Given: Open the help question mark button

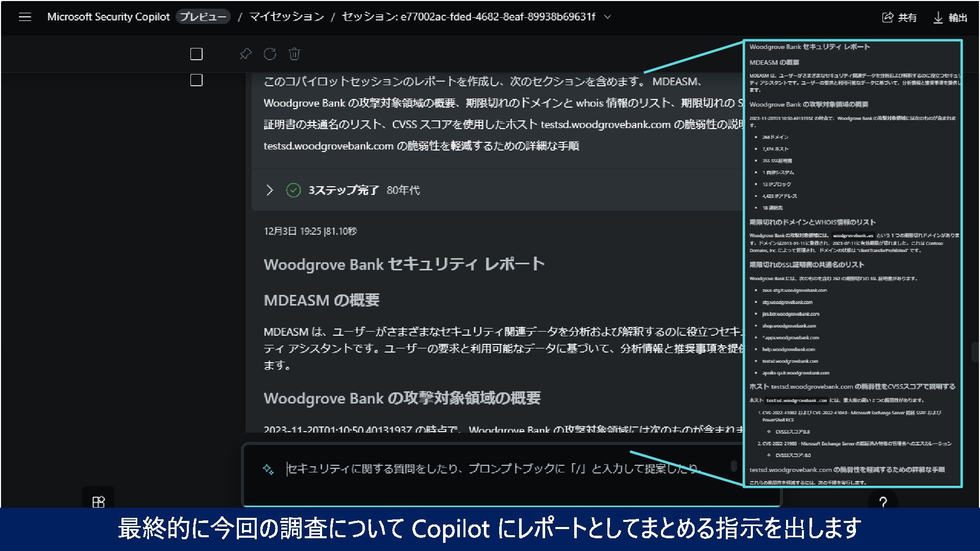Looking at the screenshot, I should pos(883,502).
